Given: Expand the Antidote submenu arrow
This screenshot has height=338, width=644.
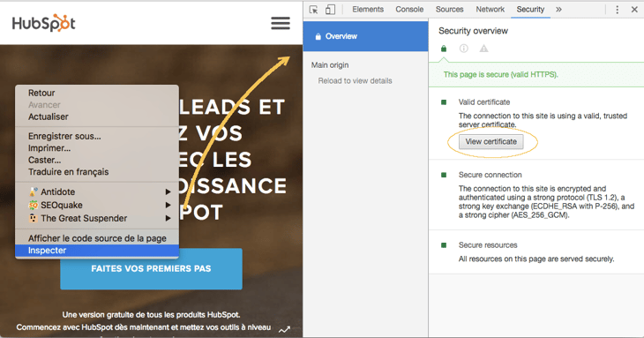Looking at the screenshot, I should tap(168, 192).
